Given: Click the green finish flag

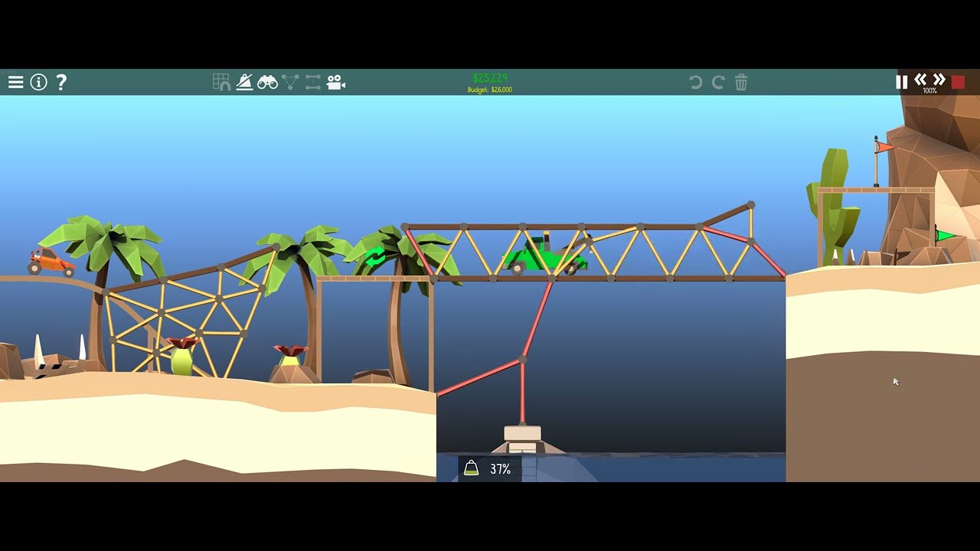Looking at the screenshot, I should pyautogui.click(x=946, y=236).
